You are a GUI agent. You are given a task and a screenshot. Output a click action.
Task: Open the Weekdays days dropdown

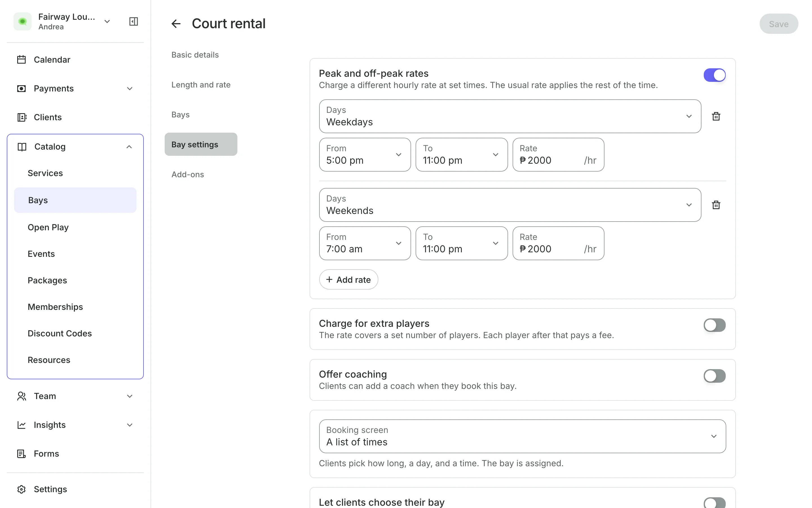click(510, 116)
